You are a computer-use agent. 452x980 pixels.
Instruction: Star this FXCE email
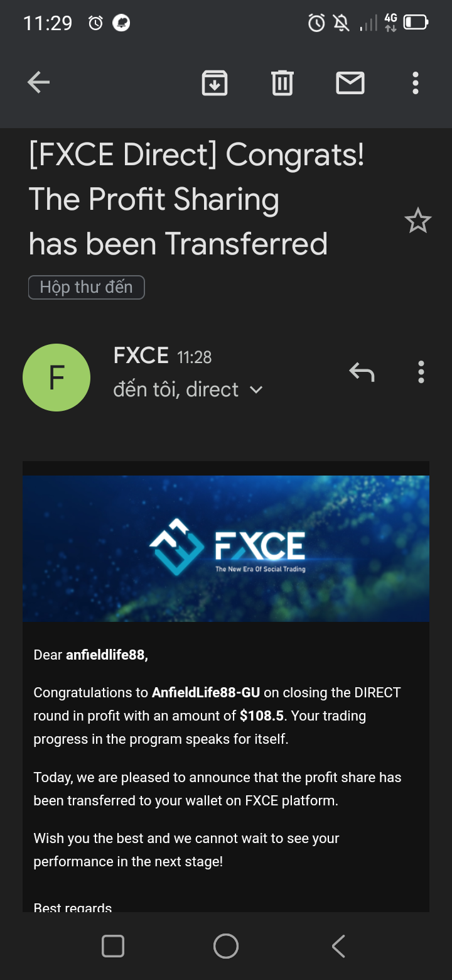pos(417,221)
